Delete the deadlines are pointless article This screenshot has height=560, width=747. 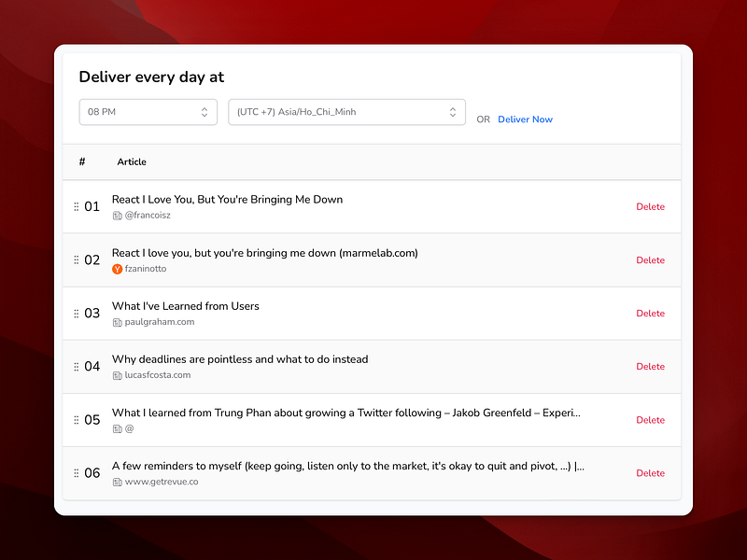[x=650, y=366]
